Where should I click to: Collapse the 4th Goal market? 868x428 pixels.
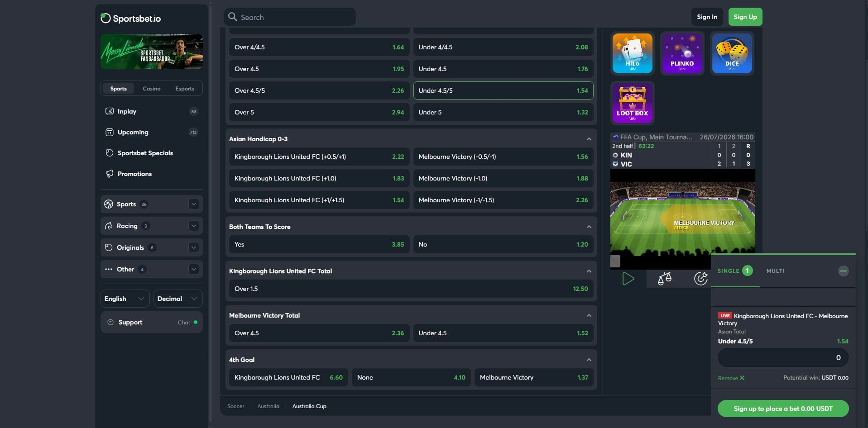(x=589, y=360)
